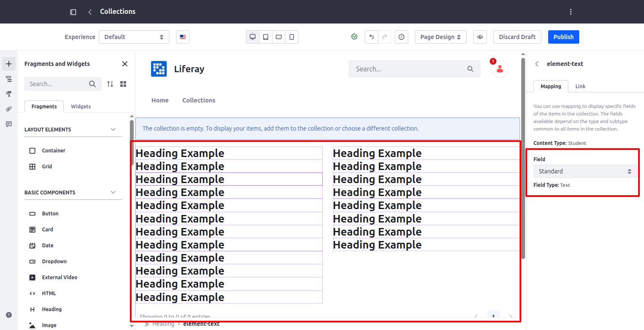Viewport: 644px width, 330px height.
Task: Collapse the Layout Elements section
Action: [73, 129]
